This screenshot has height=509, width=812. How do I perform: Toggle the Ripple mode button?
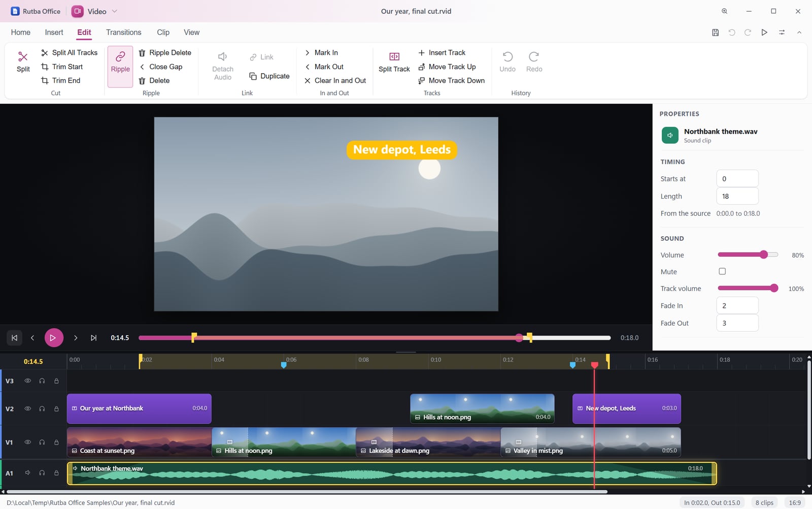coord(120,67)
